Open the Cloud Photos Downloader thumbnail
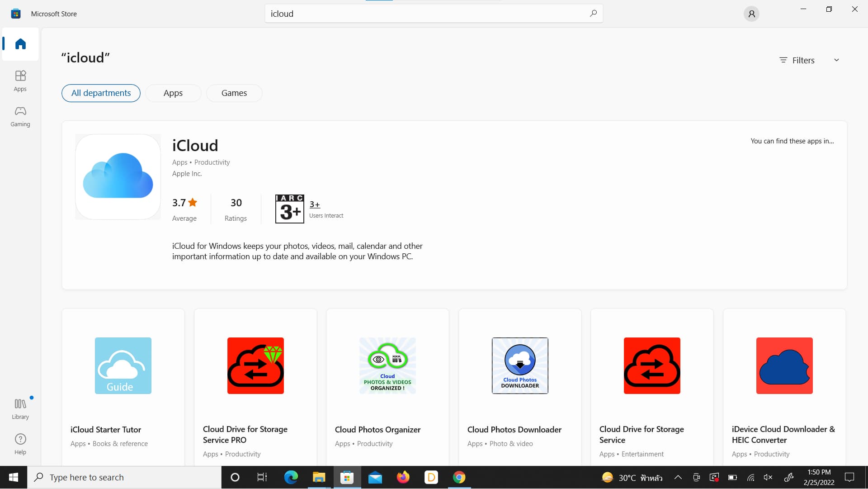868x489 pixels. 520,366
